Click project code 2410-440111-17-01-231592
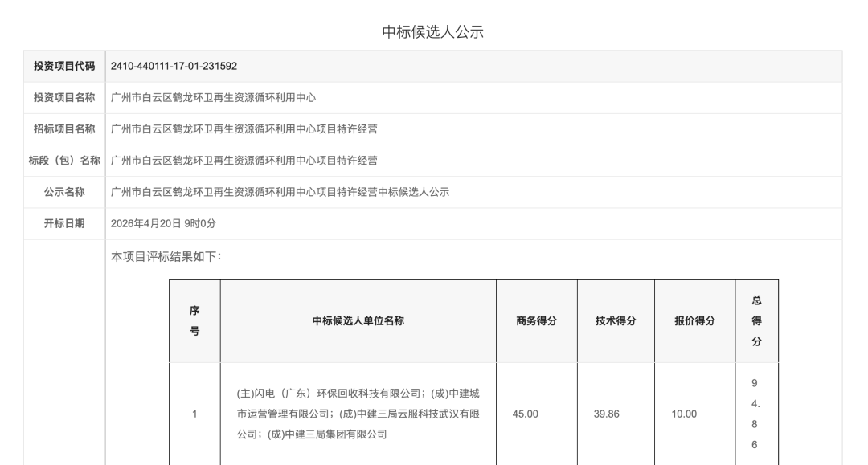 point(174,66)
